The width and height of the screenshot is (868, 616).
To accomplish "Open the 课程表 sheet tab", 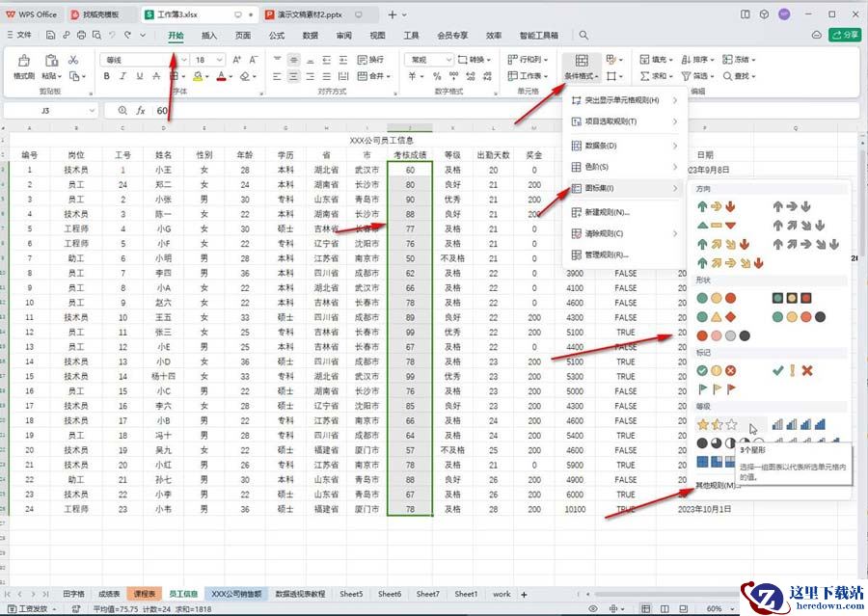I will tap(144, 594).
